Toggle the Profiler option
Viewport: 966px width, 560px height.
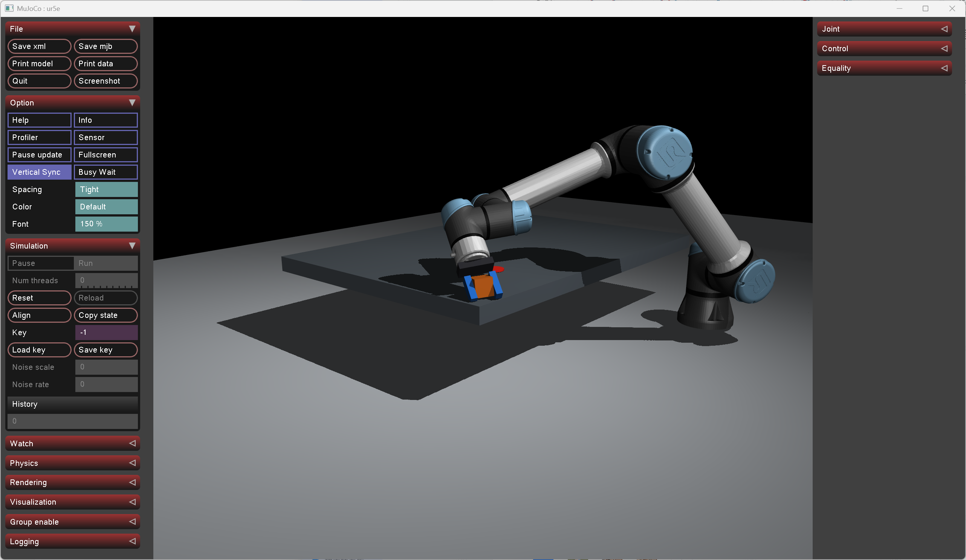tap(40, 137)
